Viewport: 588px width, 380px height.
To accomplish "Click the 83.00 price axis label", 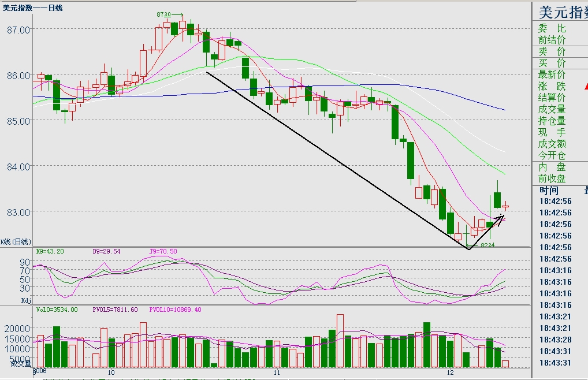I will (18, 213).
